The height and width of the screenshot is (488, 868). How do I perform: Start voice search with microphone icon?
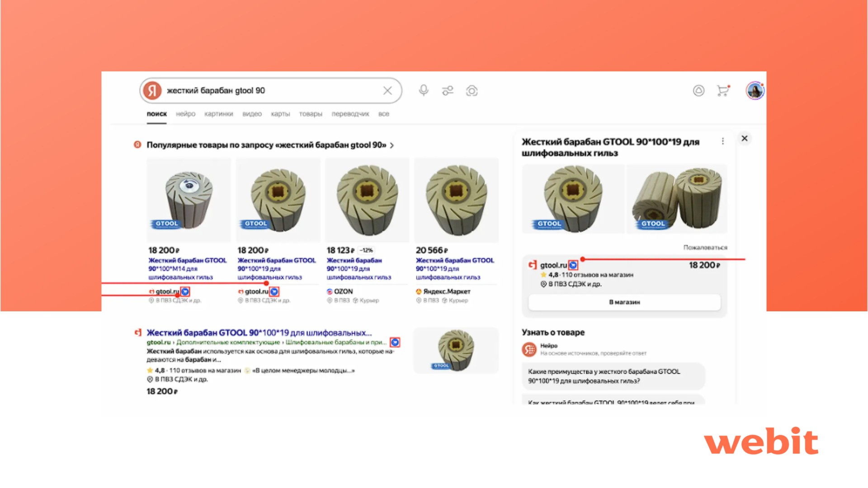tap(424, 91)
